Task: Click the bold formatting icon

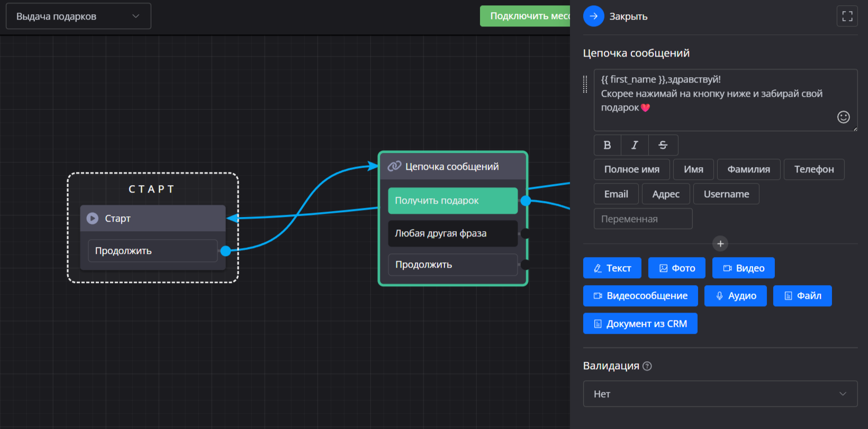Action: pyautogui.click(x=607, y=145)
